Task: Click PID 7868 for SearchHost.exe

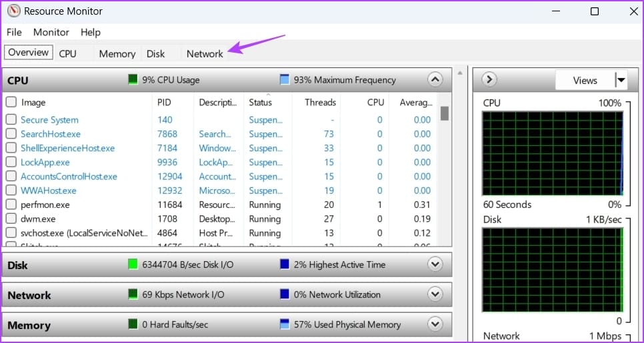Action: coord(167,134)
